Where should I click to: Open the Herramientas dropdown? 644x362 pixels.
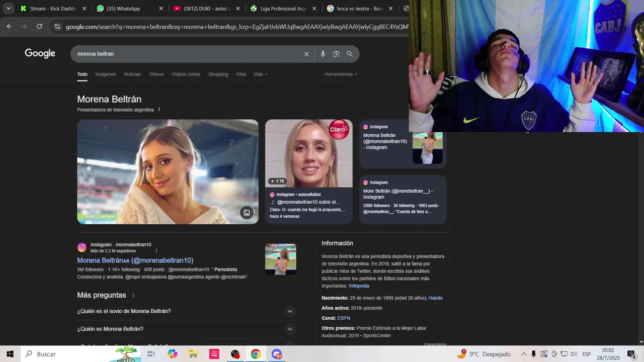(341, 74)
